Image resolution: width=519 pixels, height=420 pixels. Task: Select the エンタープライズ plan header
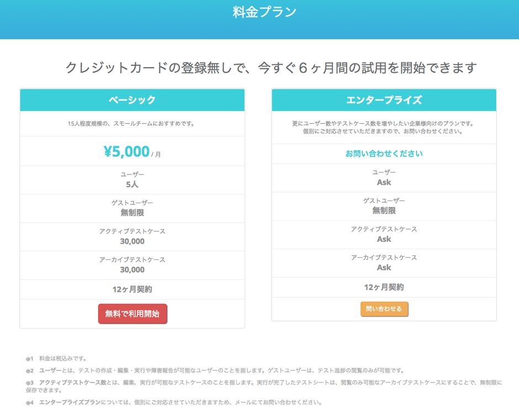pyautogui.click(x=384, y=100)
